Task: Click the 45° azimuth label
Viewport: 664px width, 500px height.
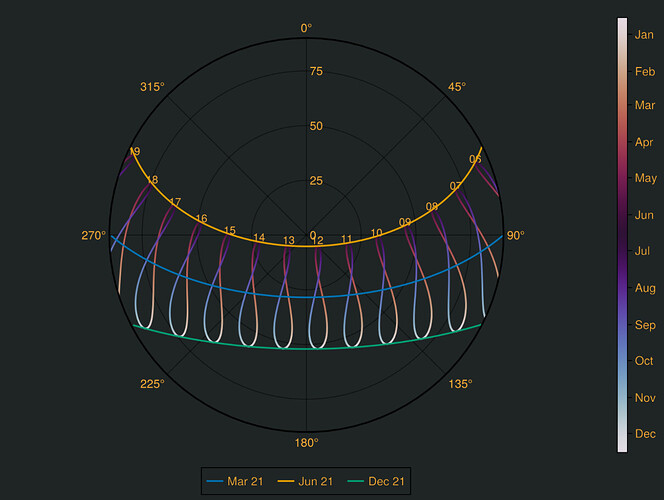Action: coord(457,87)
